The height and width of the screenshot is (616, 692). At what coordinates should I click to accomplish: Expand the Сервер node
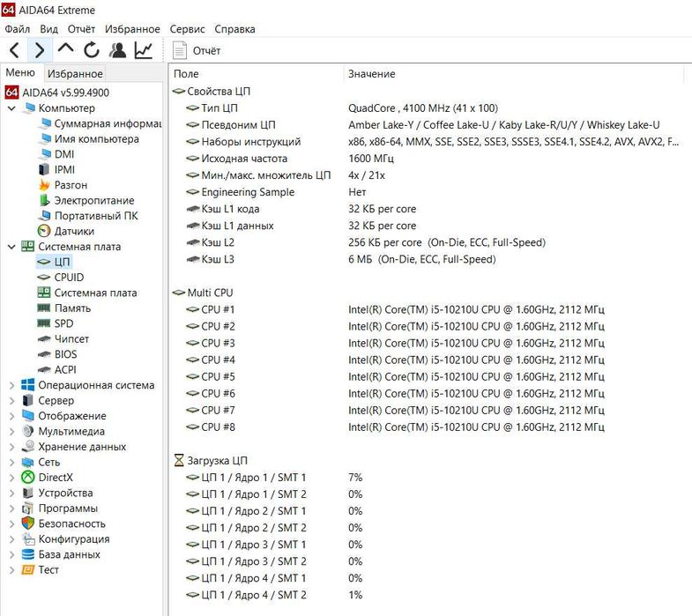[12, 401]
